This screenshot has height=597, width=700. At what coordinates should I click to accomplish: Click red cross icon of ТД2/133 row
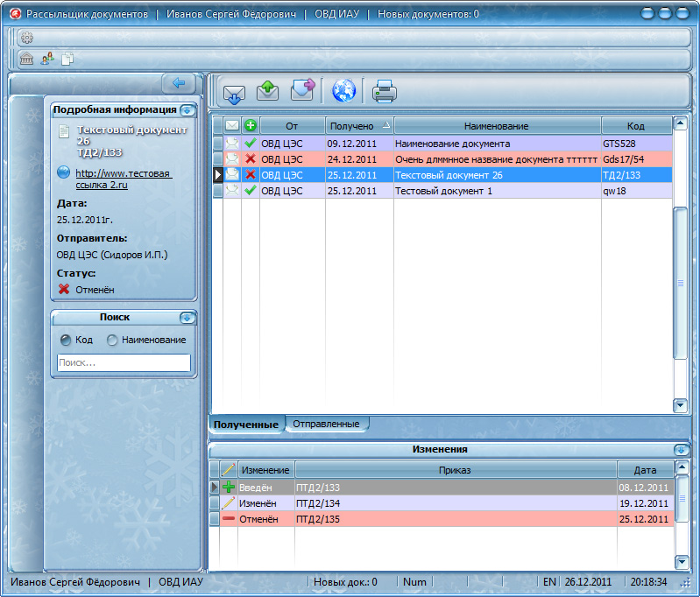(251, 174)
